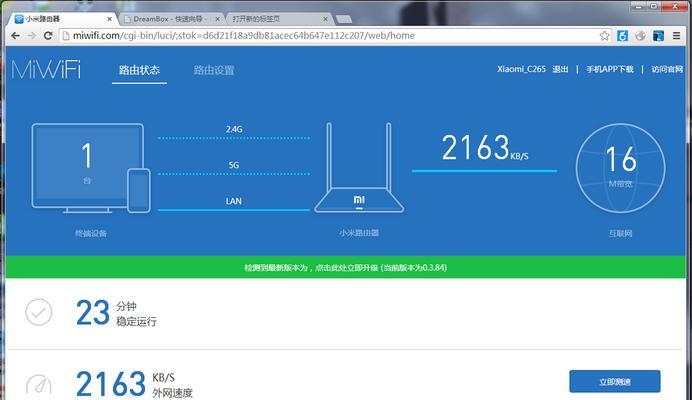The width and height of the screenshot is (692, 400).
Task: Click the 23 分钟 稳定运行 text
Action: point(117,313)
